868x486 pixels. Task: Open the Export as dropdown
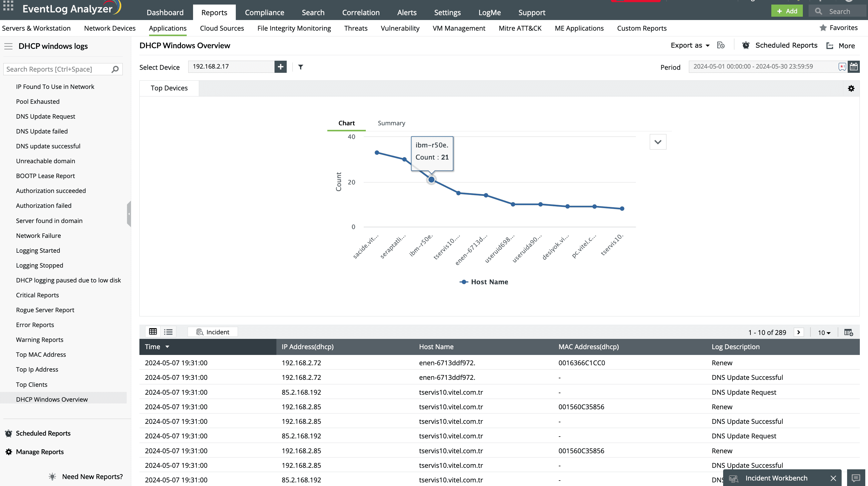[690, 46]
